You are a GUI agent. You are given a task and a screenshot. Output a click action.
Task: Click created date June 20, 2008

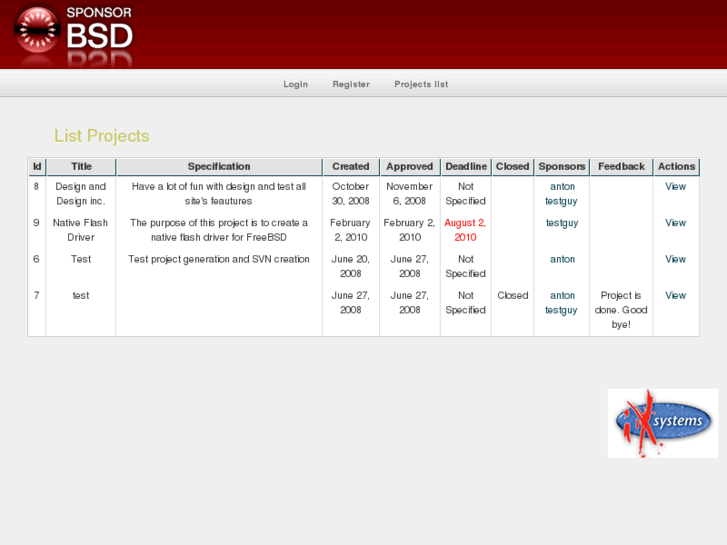coord(351,266)
